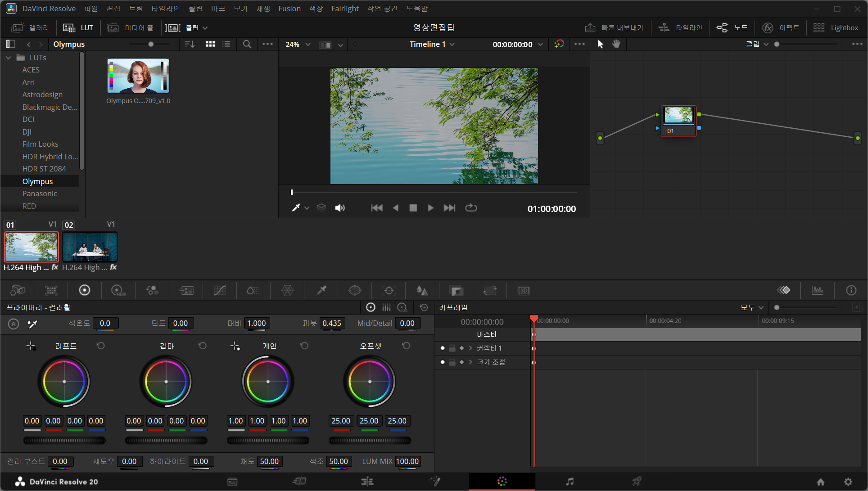The width and height of the screenshot is (868, 491).
Task: Select the hand pan tool
Action: point(616,44)
